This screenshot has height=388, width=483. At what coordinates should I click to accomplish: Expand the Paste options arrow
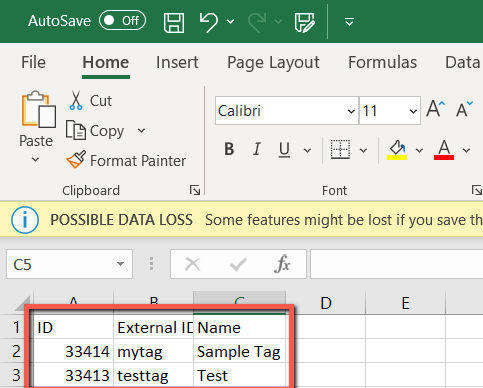[35, 160]
